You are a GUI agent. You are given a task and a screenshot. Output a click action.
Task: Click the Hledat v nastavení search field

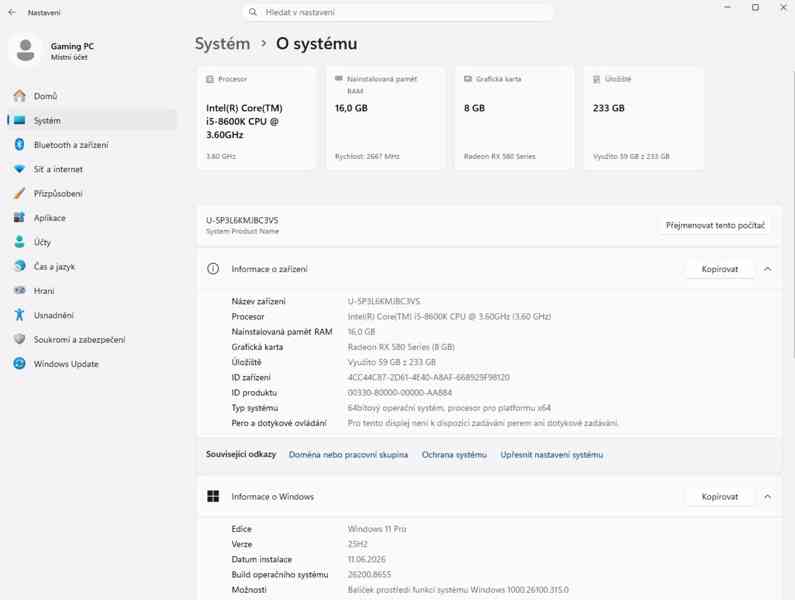point(398,12)
